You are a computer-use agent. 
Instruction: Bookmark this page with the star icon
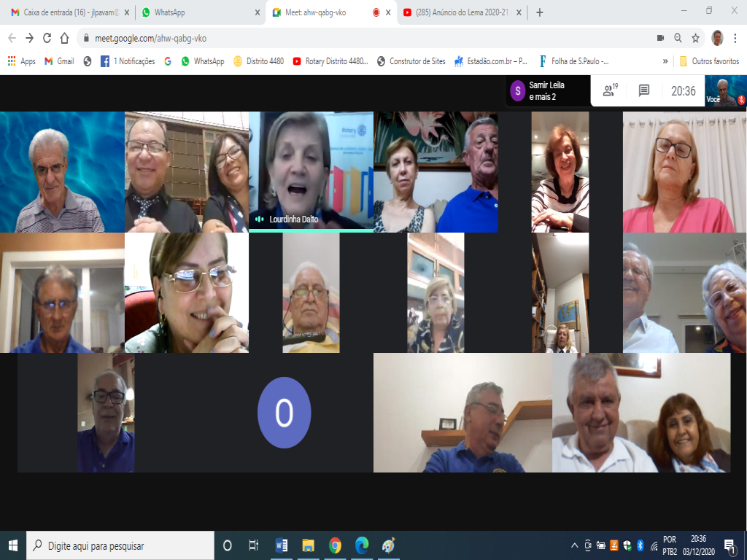[696, 38]
